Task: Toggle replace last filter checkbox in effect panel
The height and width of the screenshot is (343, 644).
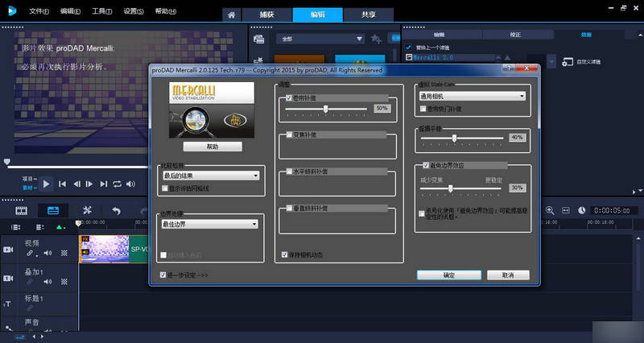Action: (408, 48)
